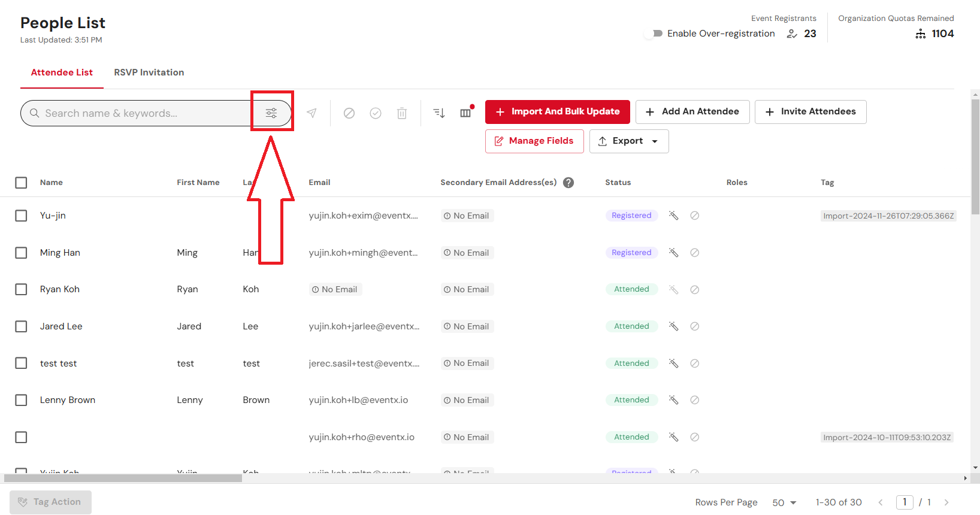The height and width of the screenshot is (515, 980).
Task: Click the block attendee icon in toolbar
Action: pos(349,113)
